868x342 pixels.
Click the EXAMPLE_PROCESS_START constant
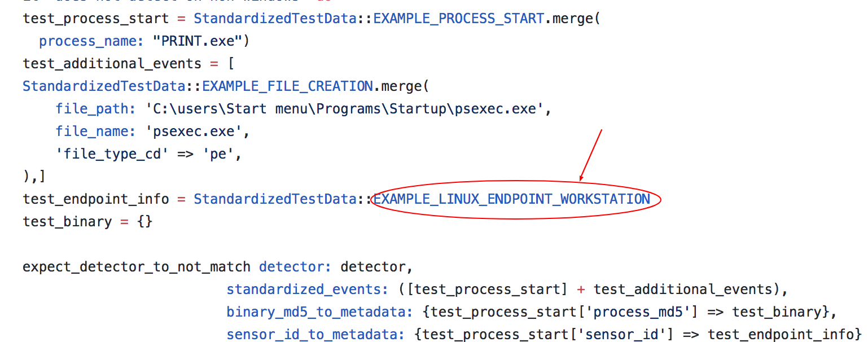click(x=459, y=18)
